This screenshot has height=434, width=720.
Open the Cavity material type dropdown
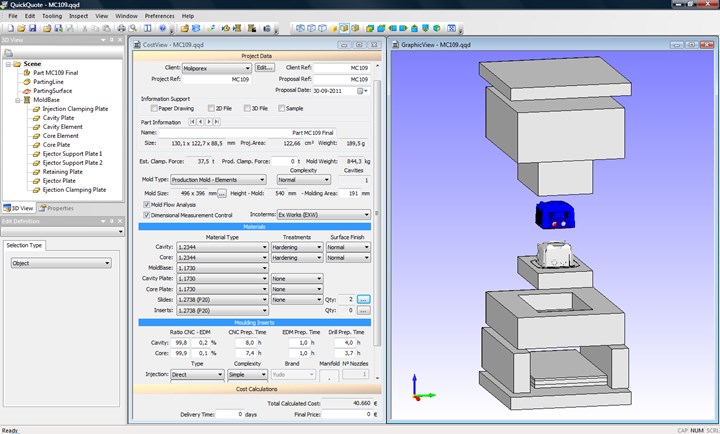point(222,247)
